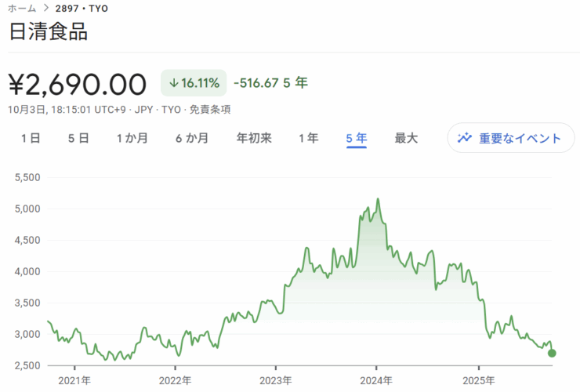Show the 1か月 chart range
580x392 pixels.
[132, 138]
